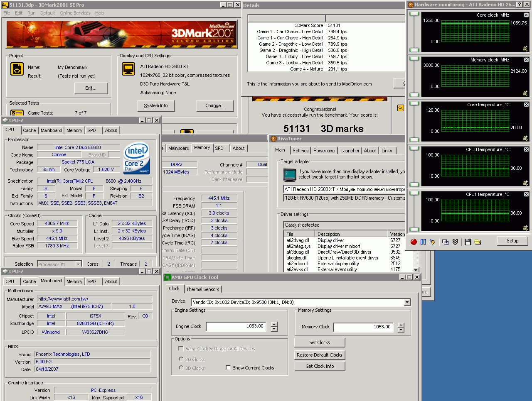This screenshot has width=532, height=401.
Task: Open the File menu in 3DMark2001
Action: coord(7,13)
